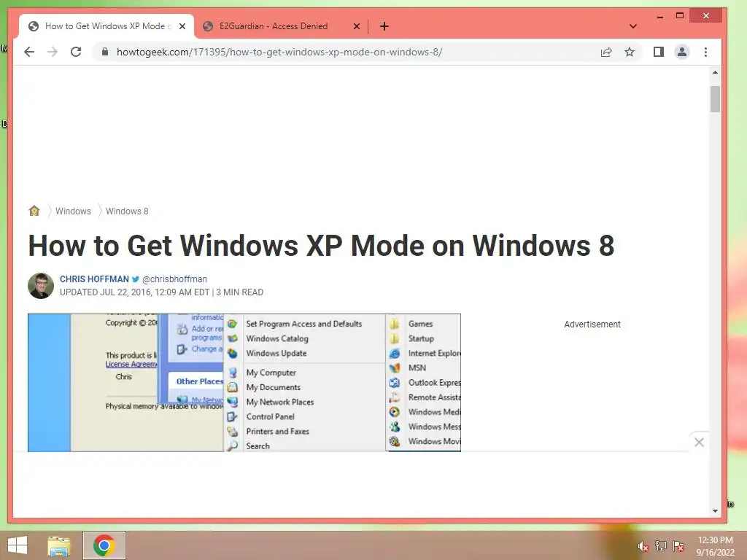747x560 pixels.
Task: Click the article headline text
Action: tap(321, 246)
